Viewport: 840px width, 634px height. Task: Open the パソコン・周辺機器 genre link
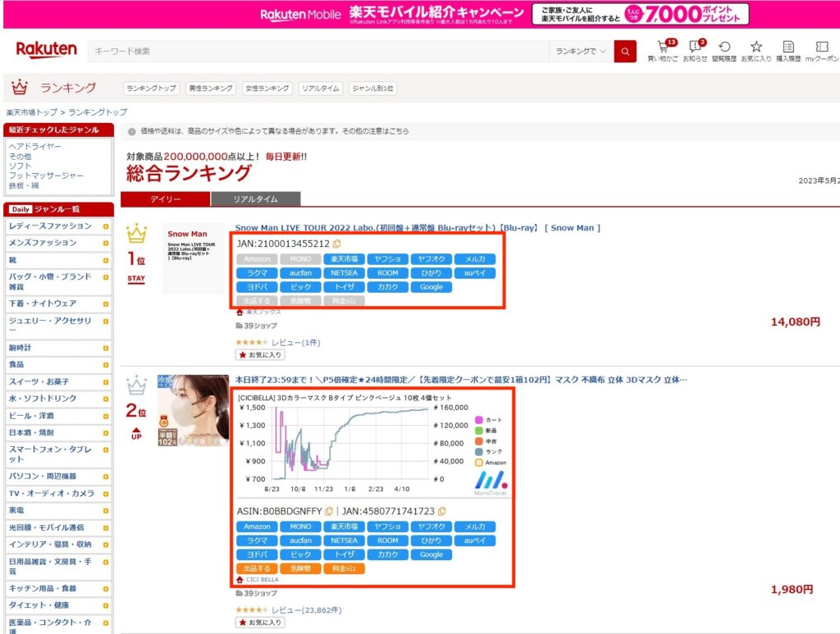pos(43,476)
